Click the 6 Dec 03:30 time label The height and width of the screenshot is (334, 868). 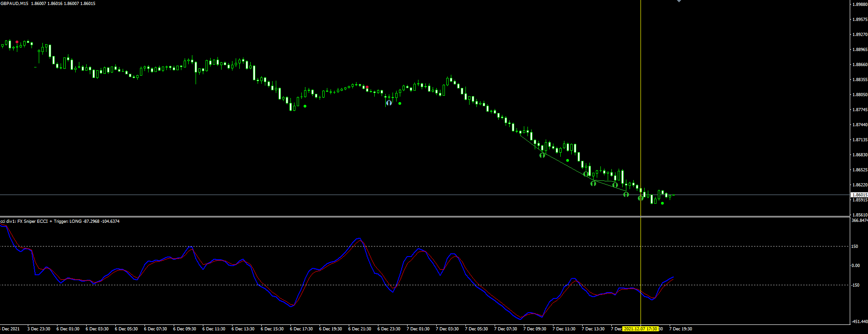(97, 329)
